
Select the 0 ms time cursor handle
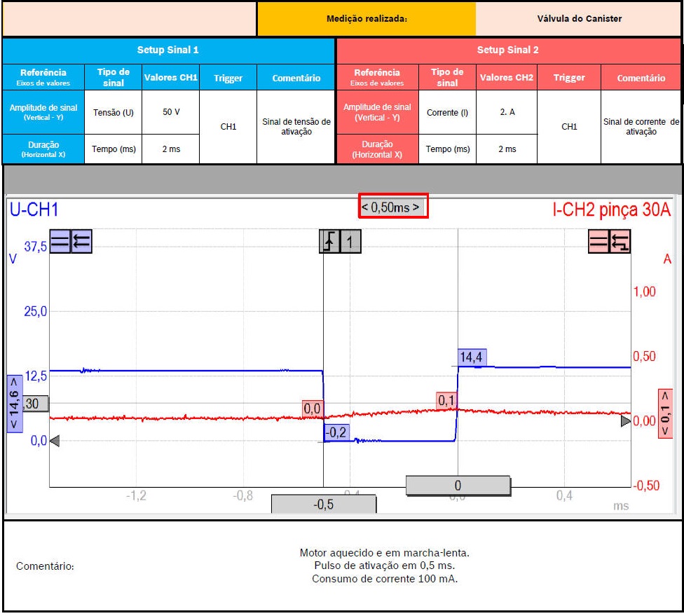(x=458, y=485)
